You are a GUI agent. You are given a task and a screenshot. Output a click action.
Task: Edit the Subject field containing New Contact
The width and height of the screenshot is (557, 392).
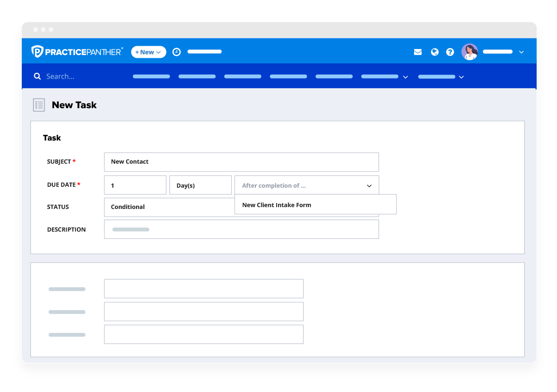tap(241, 162)
